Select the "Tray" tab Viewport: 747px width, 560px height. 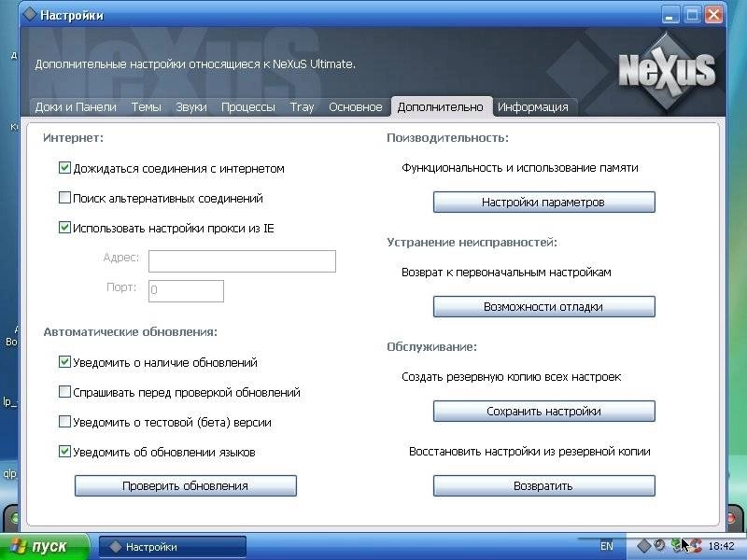[x=302, y=107]
